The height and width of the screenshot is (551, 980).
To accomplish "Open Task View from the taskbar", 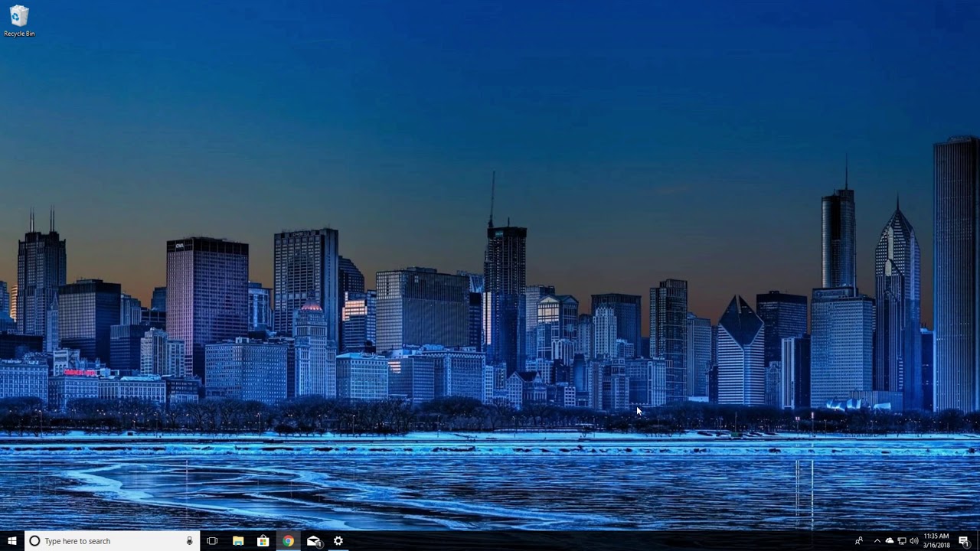I will click(212, 541).
